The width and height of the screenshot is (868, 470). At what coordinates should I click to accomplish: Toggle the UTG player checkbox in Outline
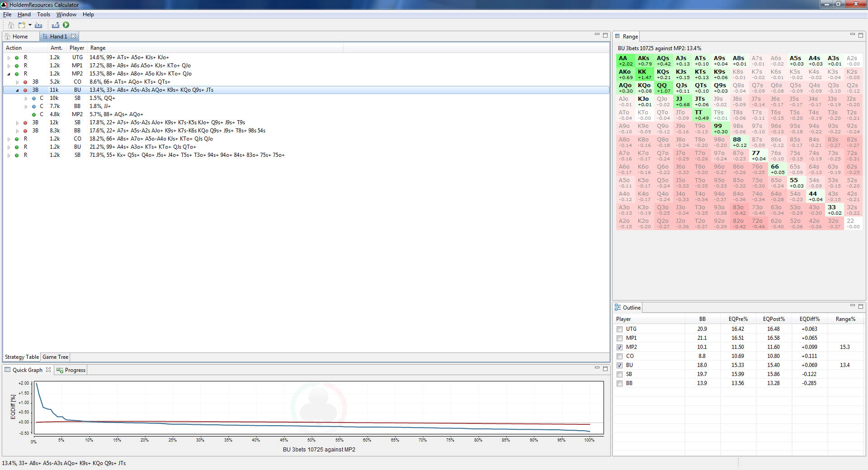619,329
